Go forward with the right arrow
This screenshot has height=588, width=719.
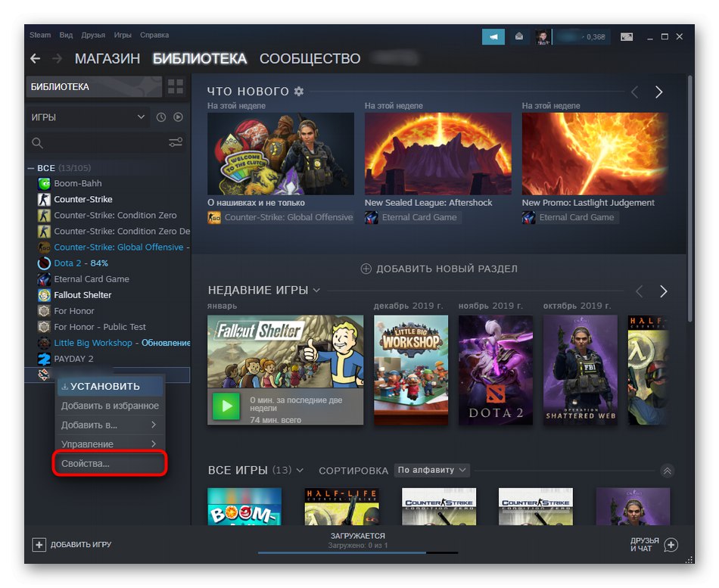tap(58, 59)
